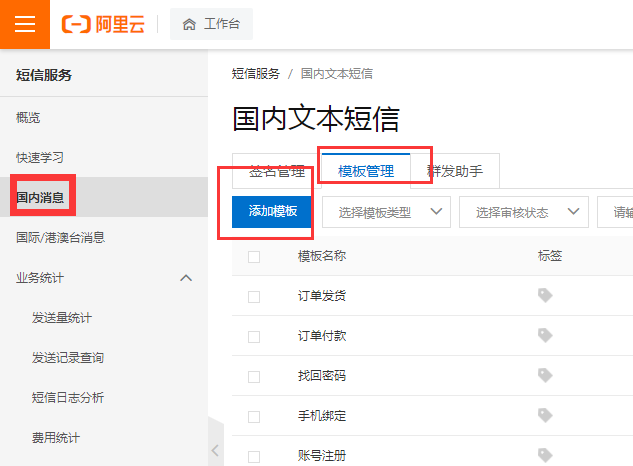Check the 找回密码 row checkbox
The width and height of the screenshot is (633, 466).
point(254,377)
